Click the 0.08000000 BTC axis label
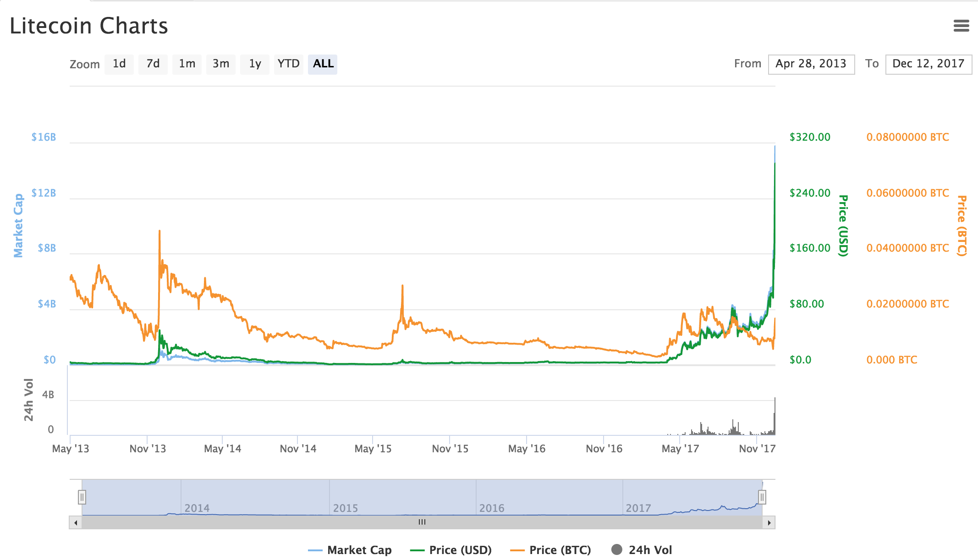 907,137
